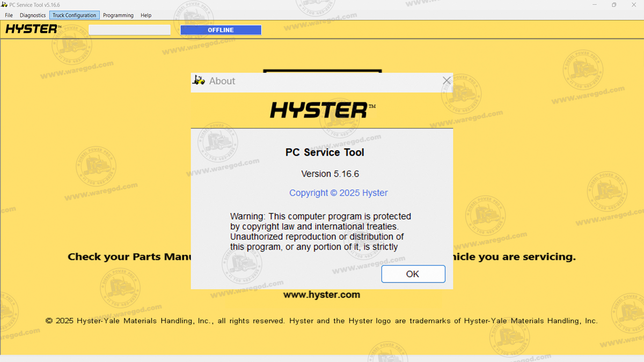Open the Diagnostics menu
The image size is (644, 362).
pos(33,16)
